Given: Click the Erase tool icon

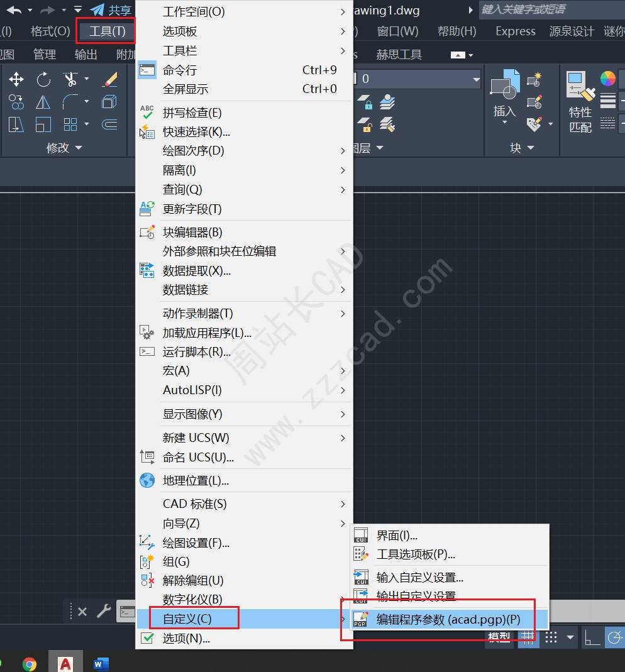Looking at the screenshot, I should click(110, 79).
